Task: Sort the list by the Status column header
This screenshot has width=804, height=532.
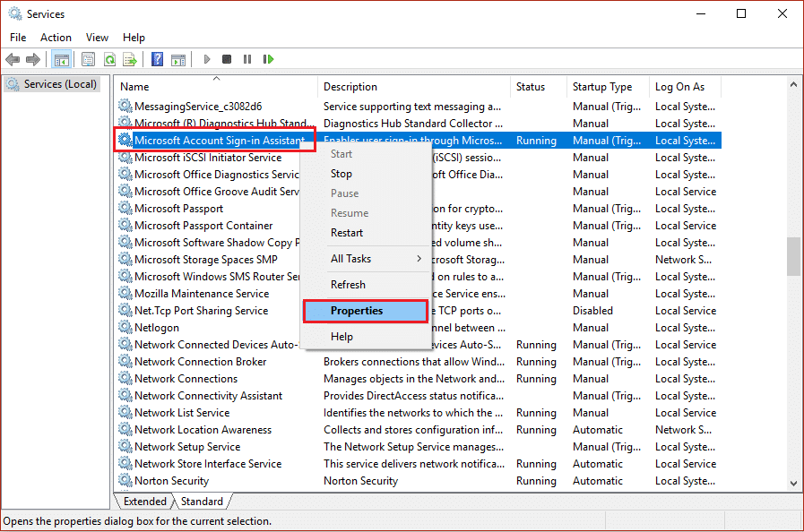Action: tap(531, 87)
